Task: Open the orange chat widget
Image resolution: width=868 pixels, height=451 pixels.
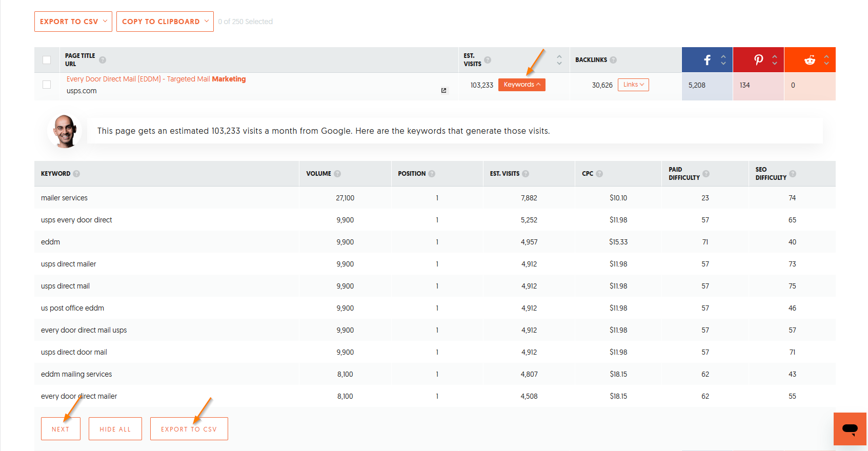Action: pyautogui.click(x=850, y=429)
